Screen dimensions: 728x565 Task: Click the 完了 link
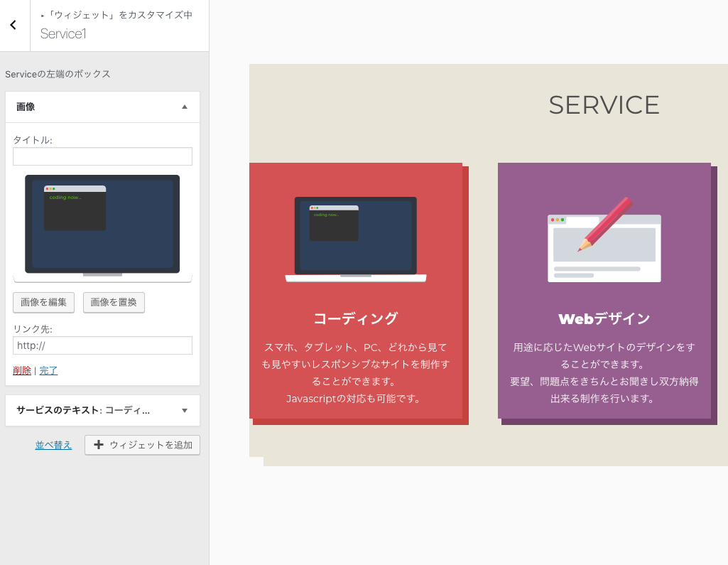[x=48, y=370]
